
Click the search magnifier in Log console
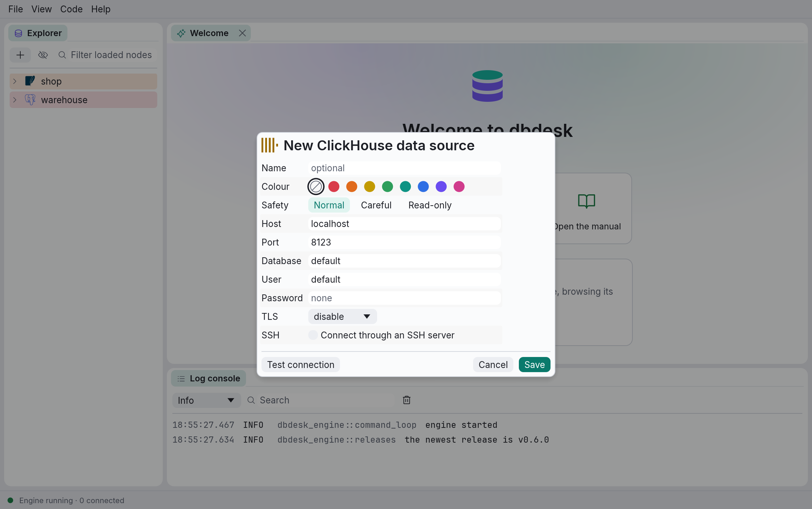click(251, 400)
